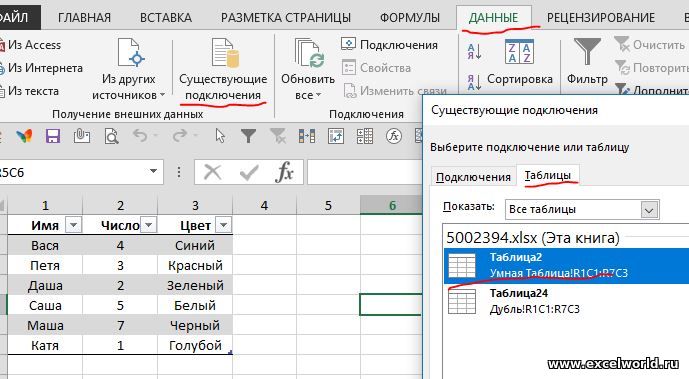Insert function via formula bar fx button

(x=284, y=172)
